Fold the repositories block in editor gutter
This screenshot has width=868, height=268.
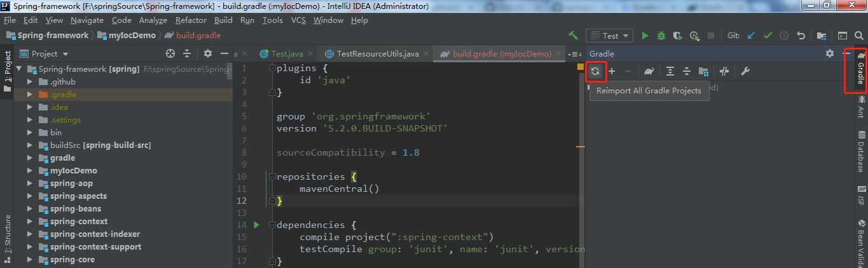(x=272, y=177)
